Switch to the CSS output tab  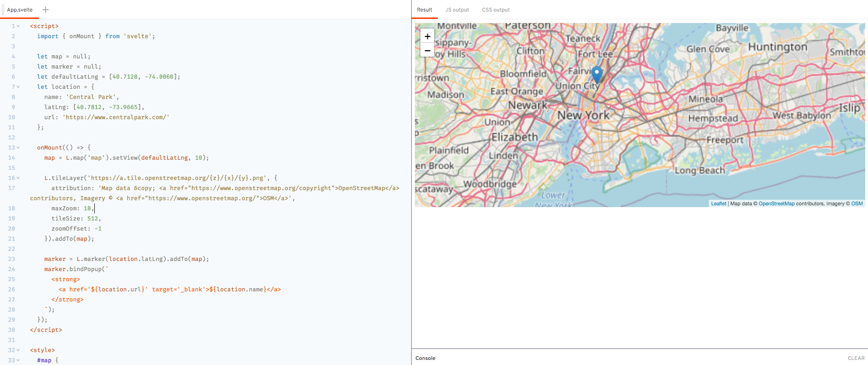tap(496, 10)
